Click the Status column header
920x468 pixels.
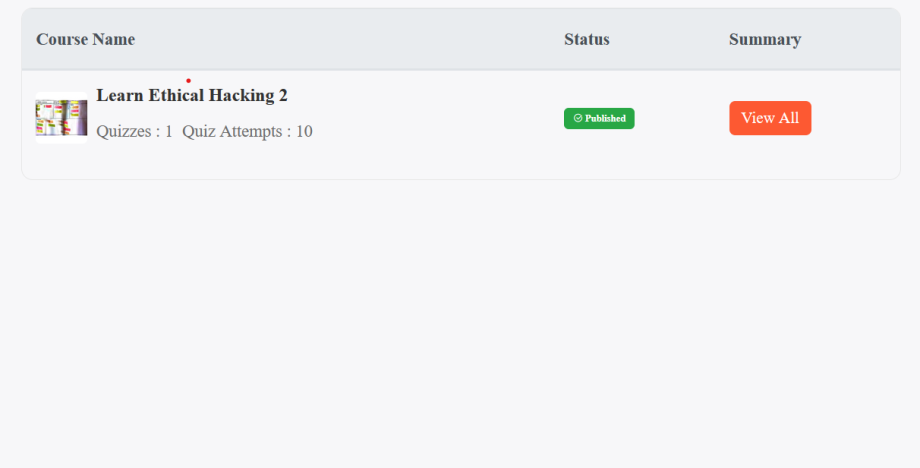pyautogui.click(x=587, y=39)
